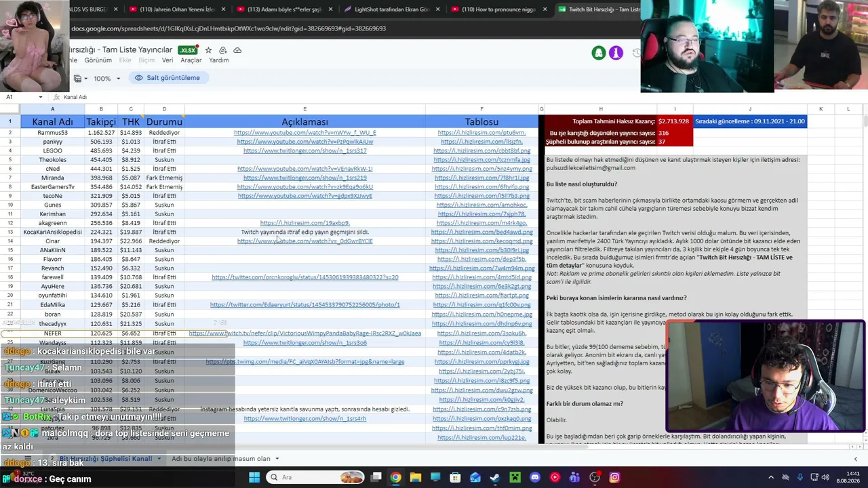Open EdaMilka Twitter photo link
The width and height of the screenshot is (868, 488).
point(305,305)
